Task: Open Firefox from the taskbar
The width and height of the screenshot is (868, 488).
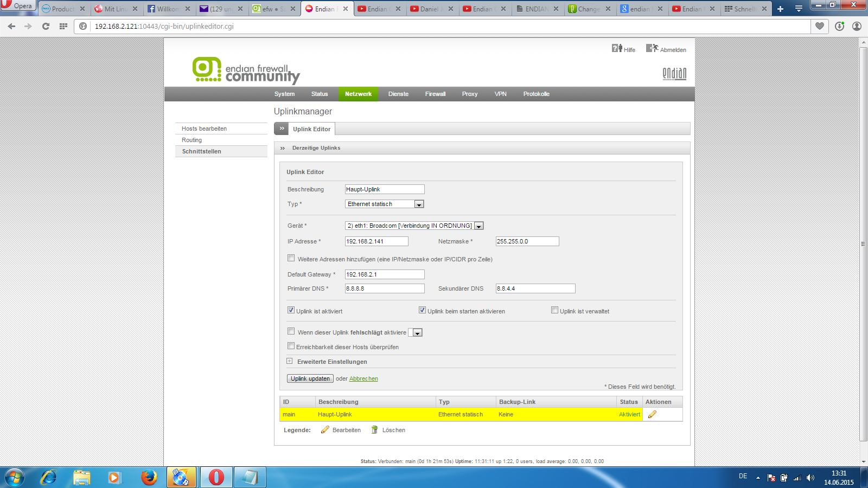Action: coord(149,477)
